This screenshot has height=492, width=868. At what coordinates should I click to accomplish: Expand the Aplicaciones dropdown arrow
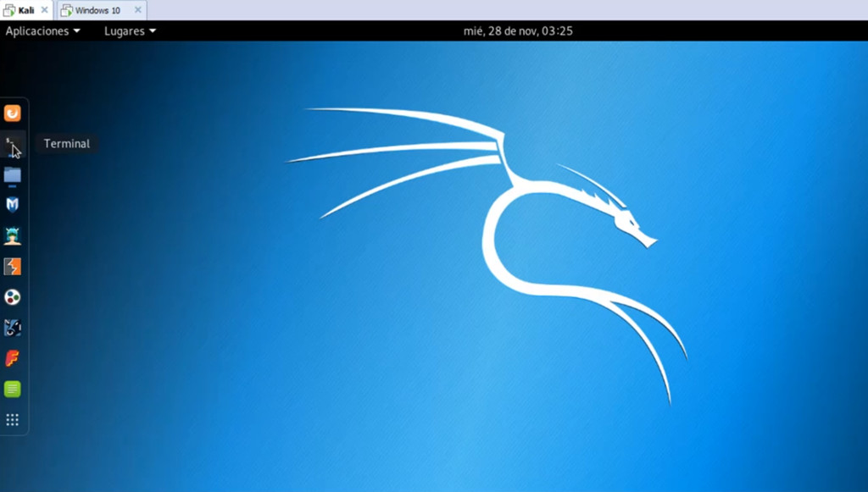coord(76,31)
